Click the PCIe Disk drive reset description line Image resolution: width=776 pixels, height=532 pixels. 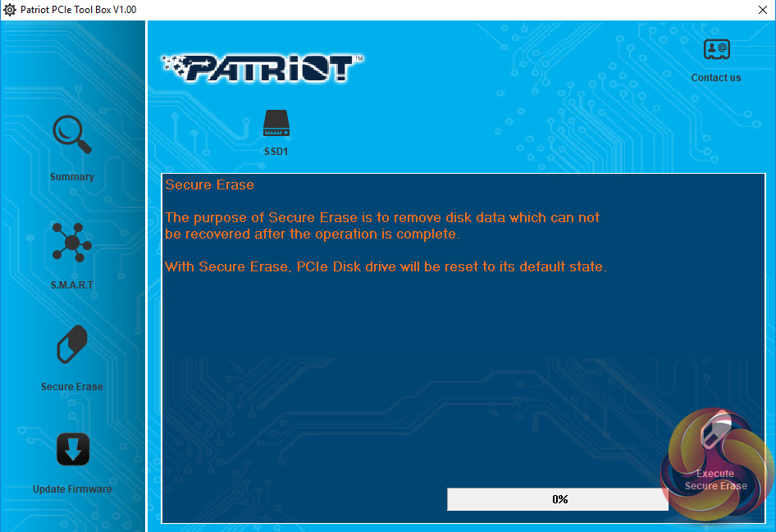pyautogui.click(x=386, y=267)
